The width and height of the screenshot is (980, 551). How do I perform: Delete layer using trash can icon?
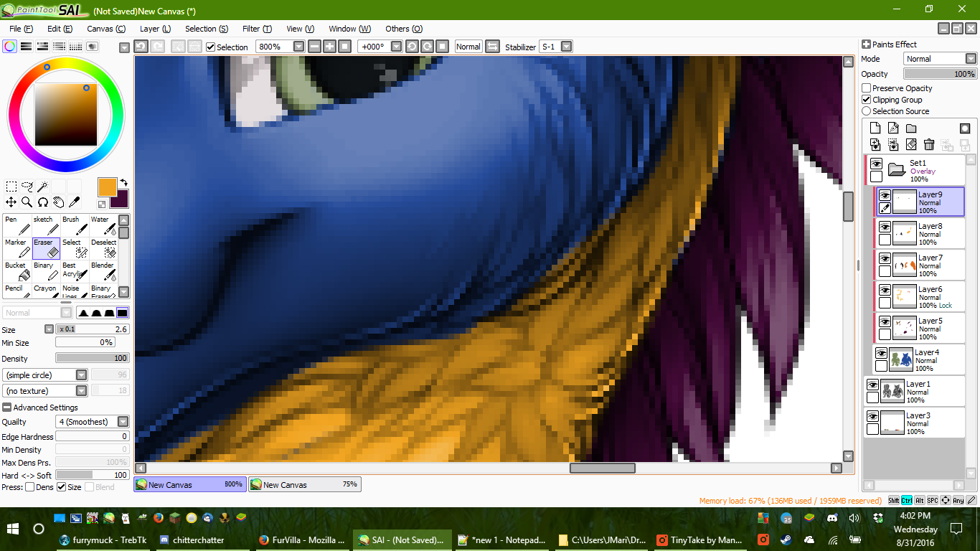(929, 145)
